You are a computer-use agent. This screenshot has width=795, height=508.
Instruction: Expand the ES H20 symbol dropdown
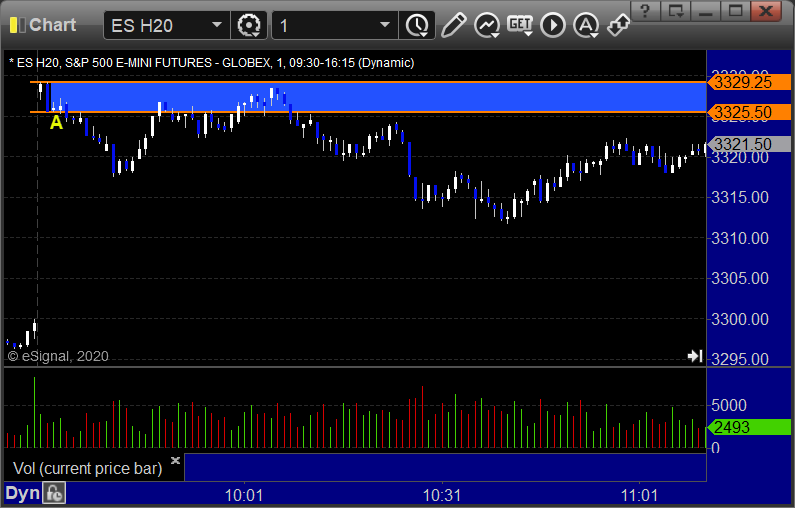pyautogui.click(x=217, y=25)
